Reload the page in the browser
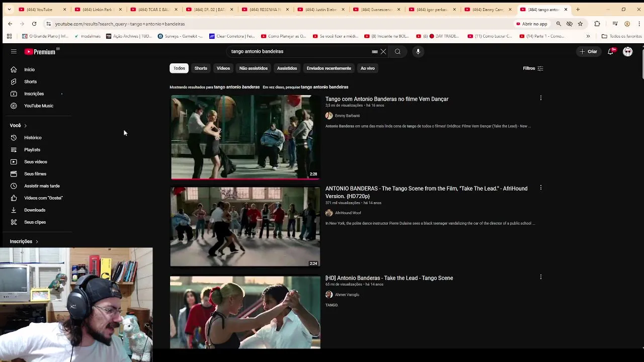Viewport: 644px width, 362px height. pos(34,24)
